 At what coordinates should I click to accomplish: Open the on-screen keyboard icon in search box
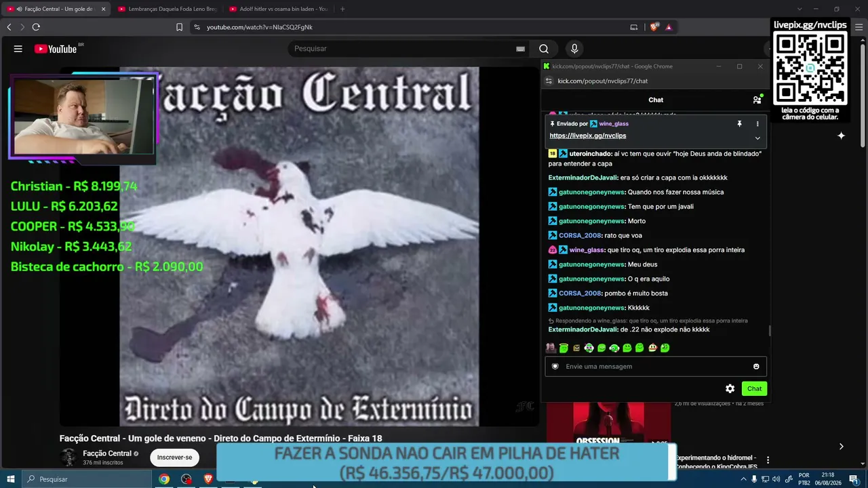tap(520, 49)
